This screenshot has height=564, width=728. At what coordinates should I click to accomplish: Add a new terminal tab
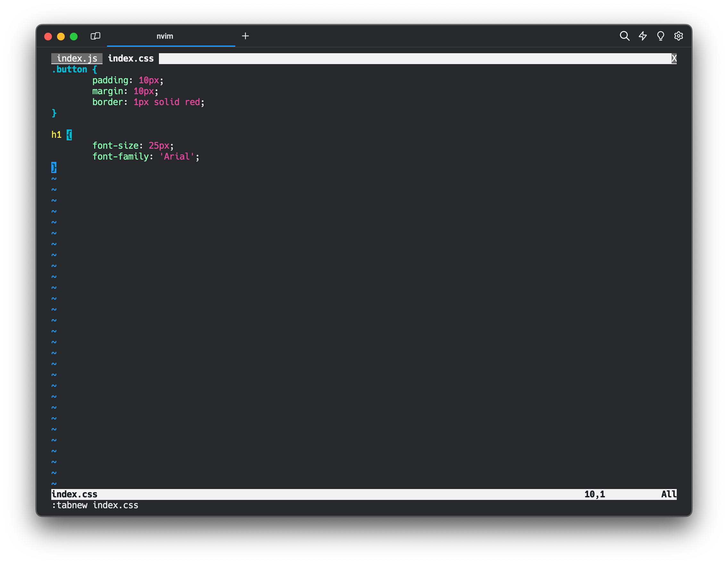point(245,36)
